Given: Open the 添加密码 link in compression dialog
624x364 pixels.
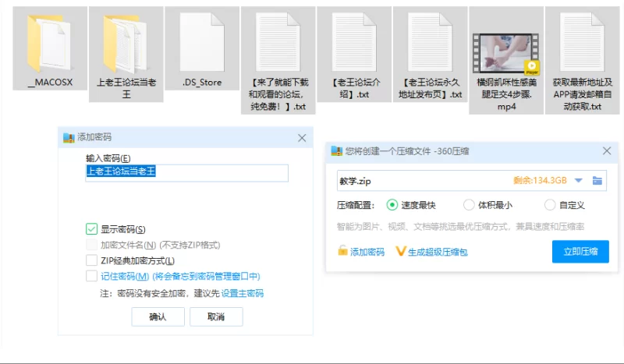Looking at the screenshot, I should click(367, 252).
